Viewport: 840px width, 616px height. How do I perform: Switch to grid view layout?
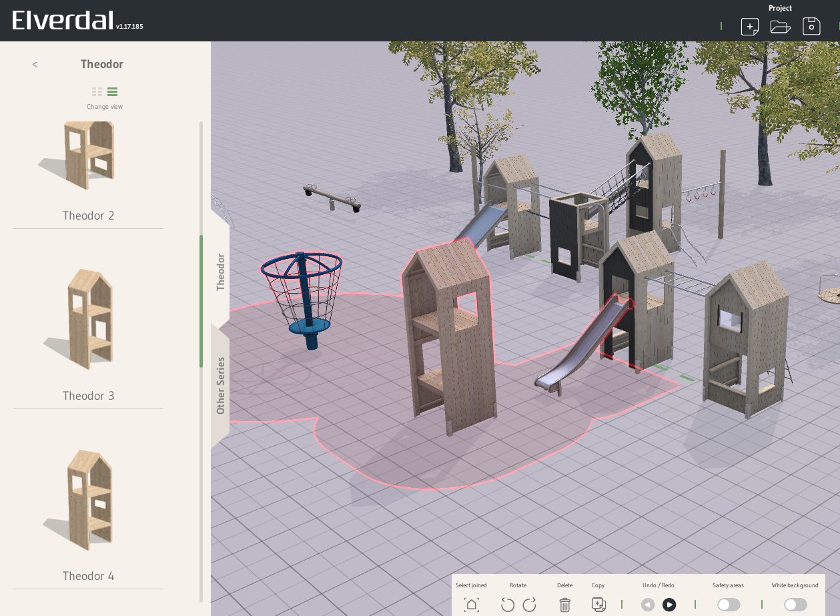[97, 92]
